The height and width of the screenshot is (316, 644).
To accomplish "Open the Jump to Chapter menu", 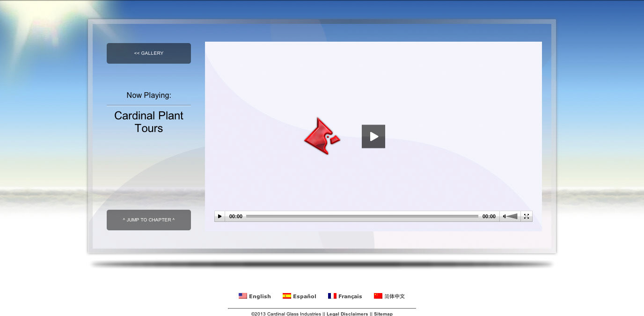I will [149, 220].
